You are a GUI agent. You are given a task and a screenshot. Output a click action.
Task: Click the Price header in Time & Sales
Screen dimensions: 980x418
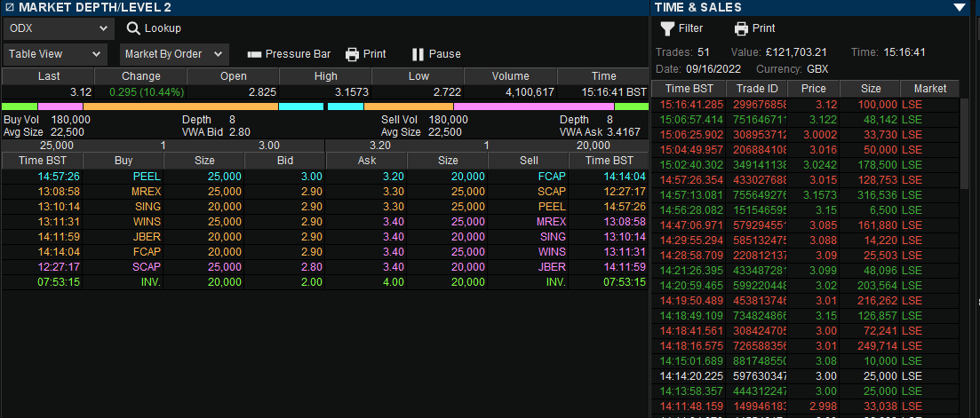click(814, 89)
